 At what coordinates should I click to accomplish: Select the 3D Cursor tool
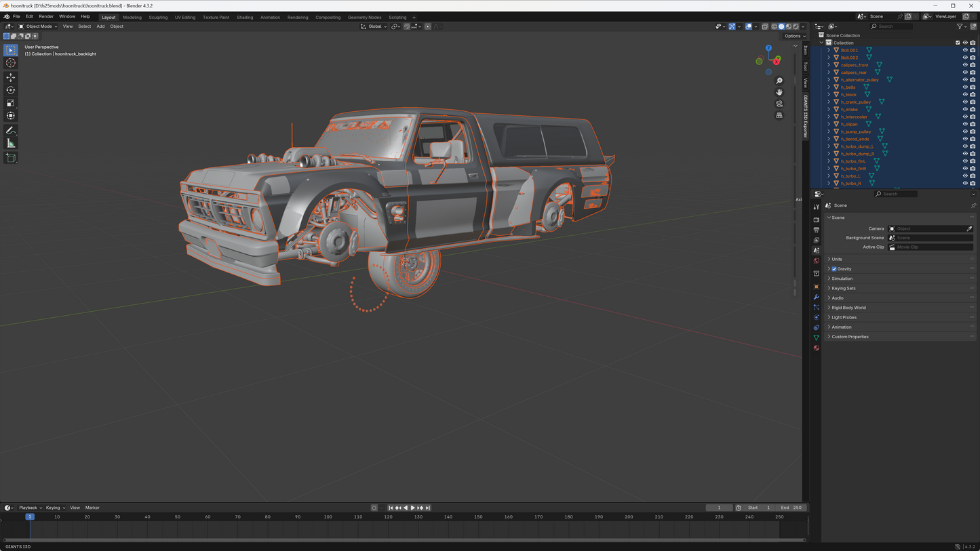[11, 63]
